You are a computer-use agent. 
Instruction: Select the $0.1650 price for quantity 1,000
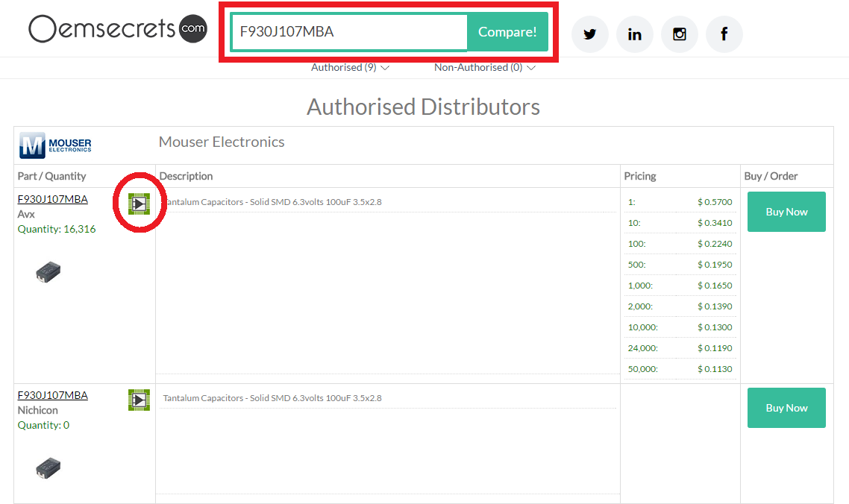click(x=715, y=286)
